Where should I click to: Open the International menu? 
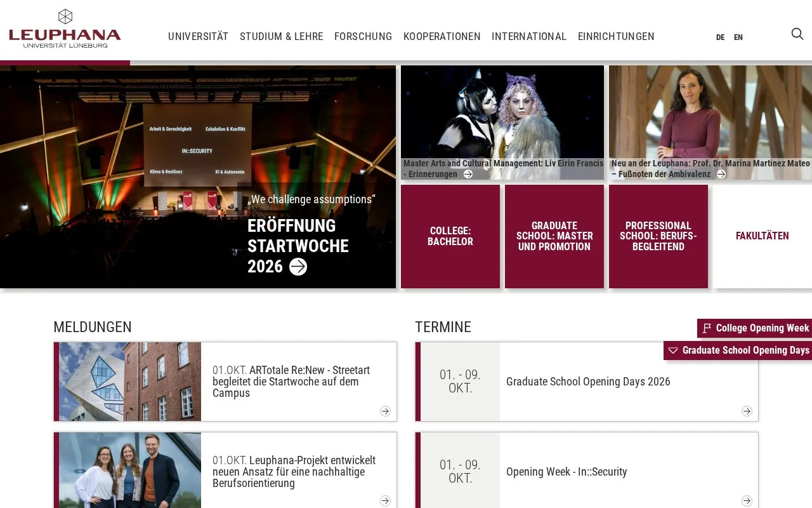point(529,36)
